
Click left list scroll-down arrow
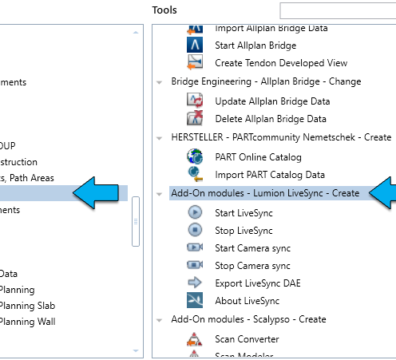click(136, 351)
